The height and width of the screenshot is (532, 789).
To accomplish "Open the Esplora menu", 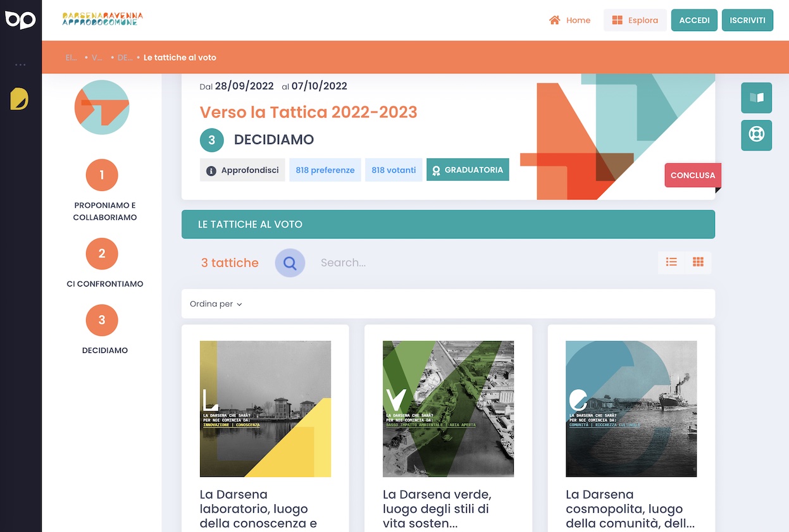I will click(x=635, y=20).
